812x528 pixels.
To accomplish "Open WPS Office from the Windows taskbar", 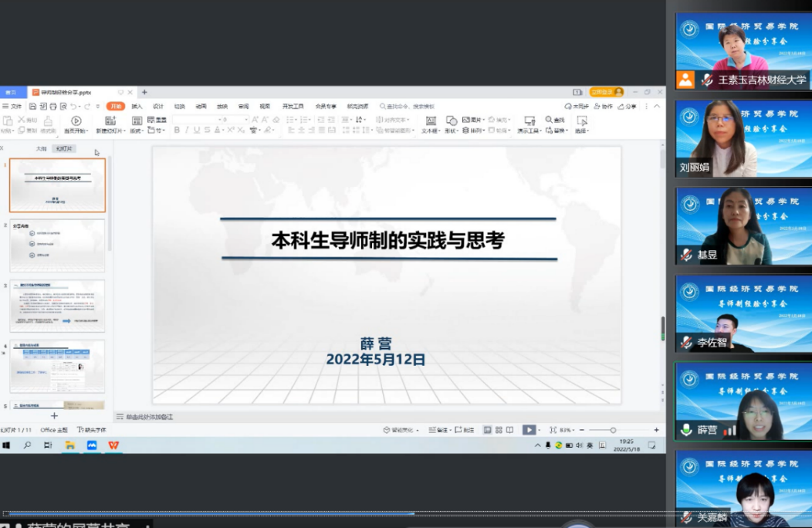I will click(113, 445).
